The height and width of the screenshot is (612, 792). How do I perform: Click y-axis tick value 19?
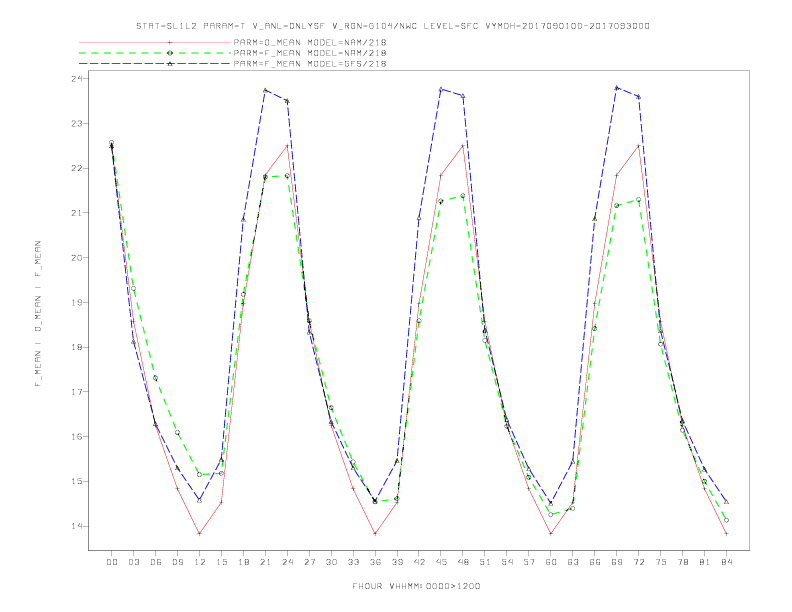(77, 302)
